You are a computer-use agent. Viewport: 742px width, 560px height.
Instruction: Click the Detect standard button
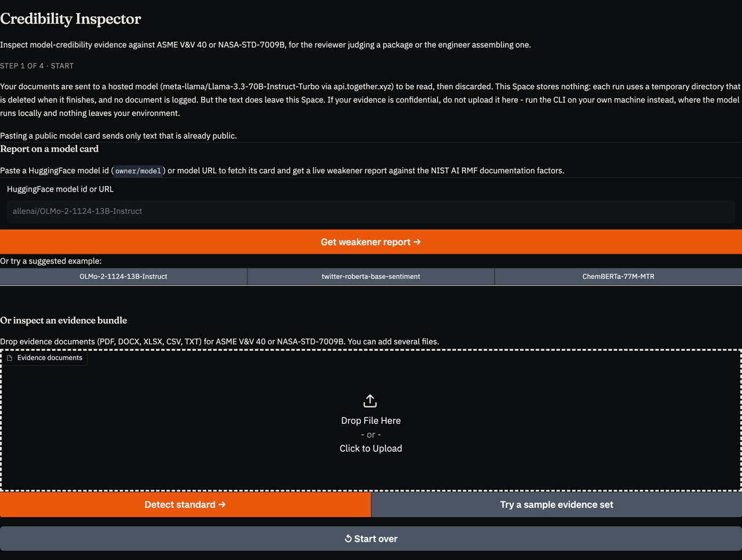(x=185, y=505)
